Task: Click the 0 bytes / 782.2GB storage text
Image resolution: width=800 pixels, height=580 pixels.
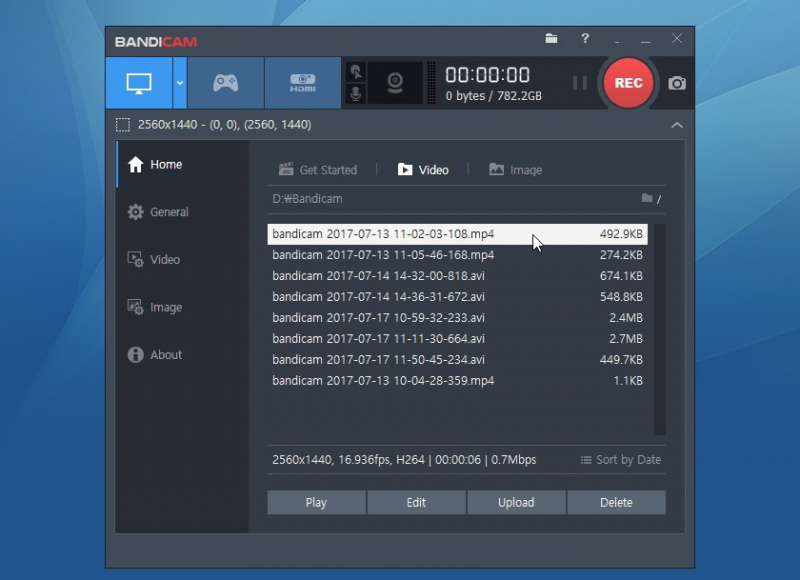Action: click(493, 96)
